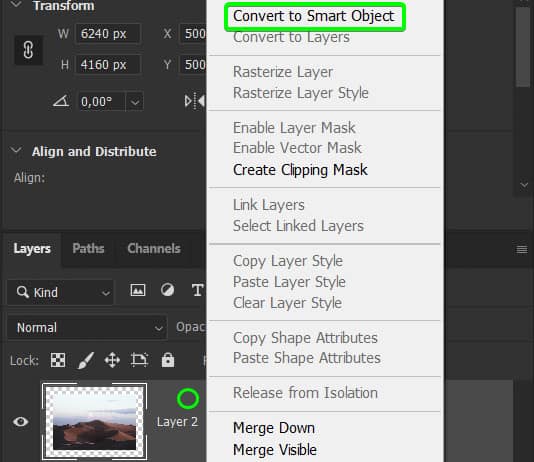Hide Layer 2 with the eye icon
Screen dimensions: 534x462
coord(20,422)
